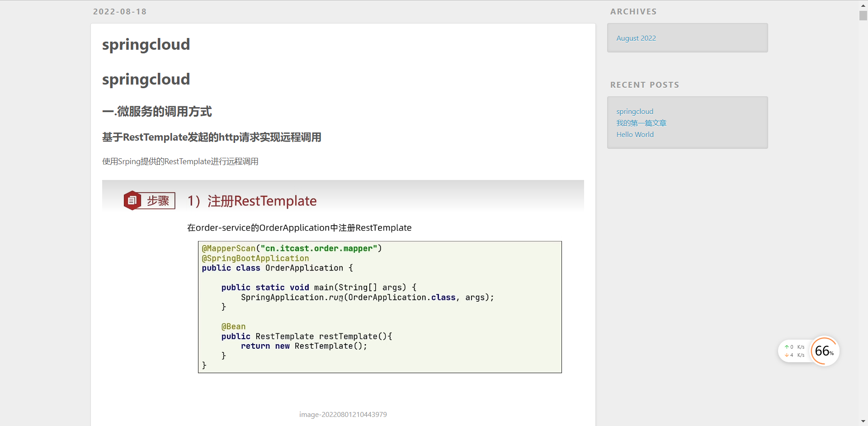
Task: Click the orange download speed arrow
Action: click(x=787, y=355)
